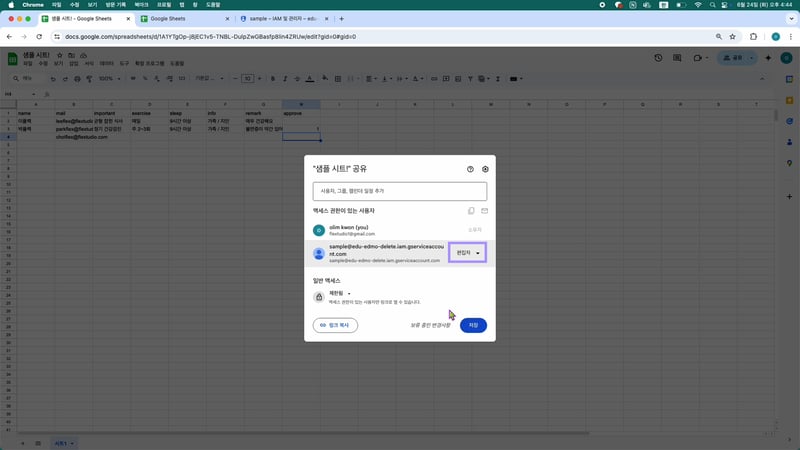Click font size field showing 10

pyautogui.click(x=247, y=79)
